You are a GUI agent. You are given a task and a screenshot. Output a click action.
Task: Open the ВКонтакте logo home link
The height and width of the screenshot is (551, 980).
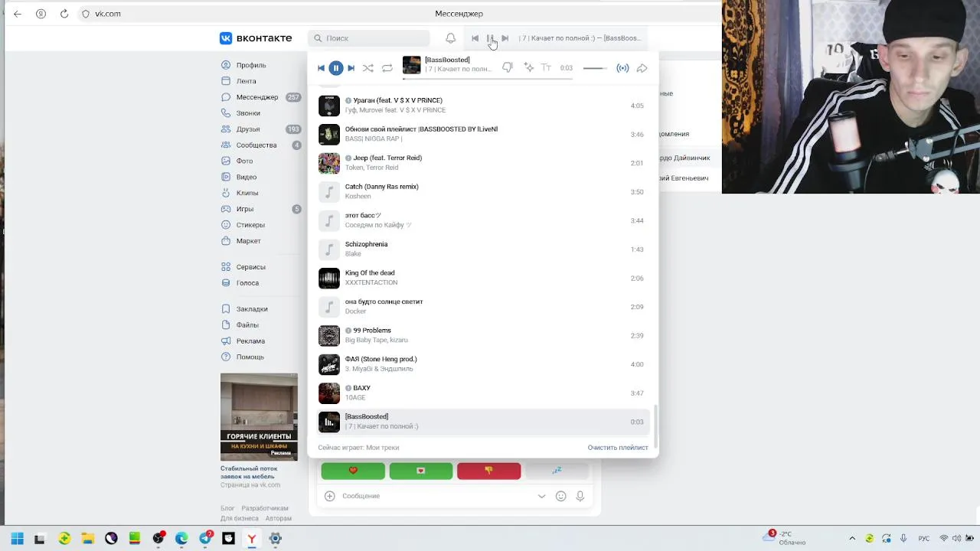(x=256, y=38)
